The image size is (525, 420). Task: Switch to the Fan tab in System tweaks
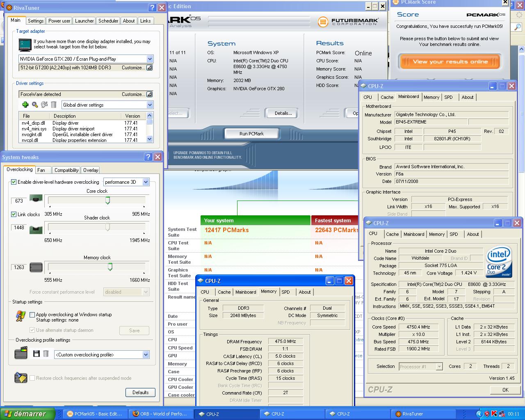click(41, 170)
